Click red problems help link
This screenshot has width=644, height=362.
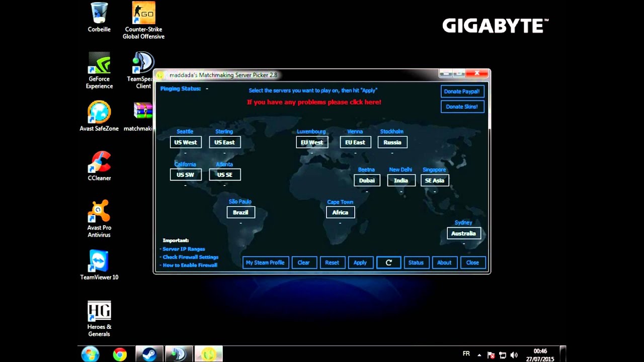tap(314, 102)
